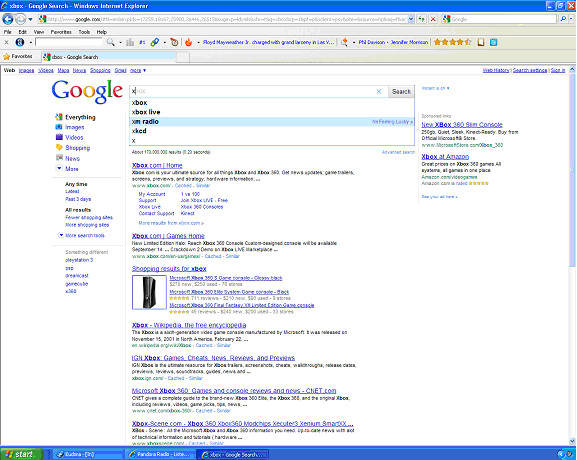Click the Sign in link
Viewport: 577px width, 460px height.
tap(558, 70)
